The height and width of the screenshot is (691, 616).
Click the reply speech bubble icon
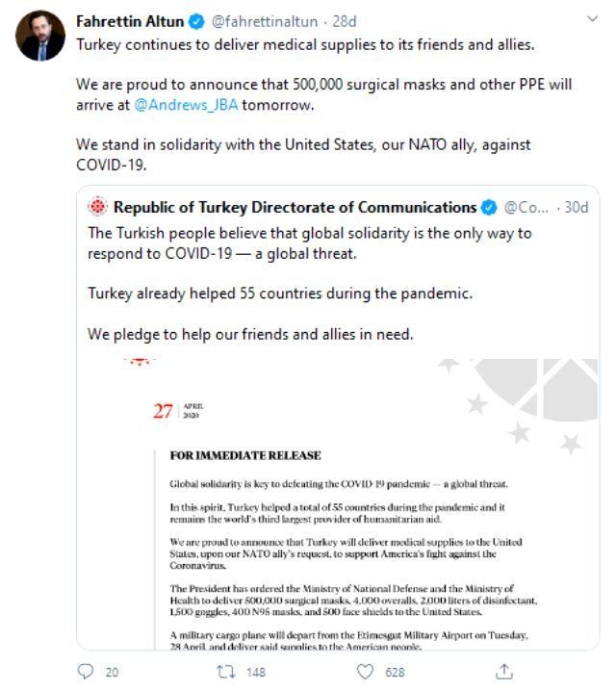coord(86,671)
